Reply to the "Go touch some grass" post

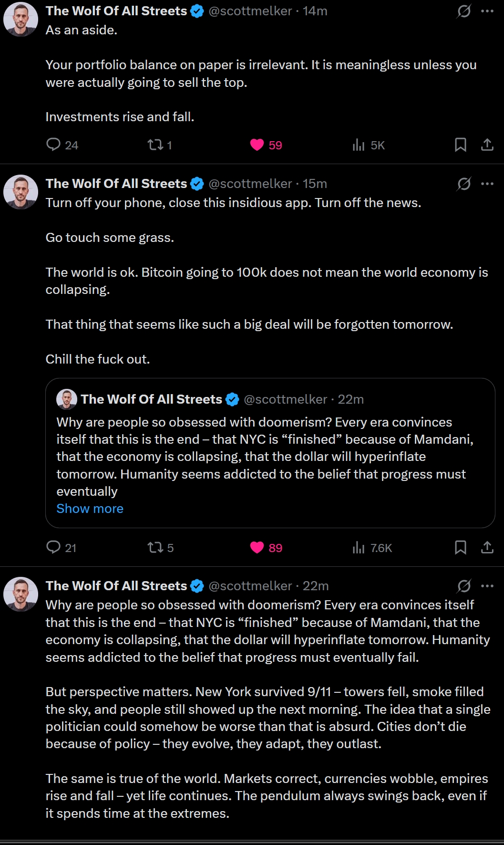point(53,547)
